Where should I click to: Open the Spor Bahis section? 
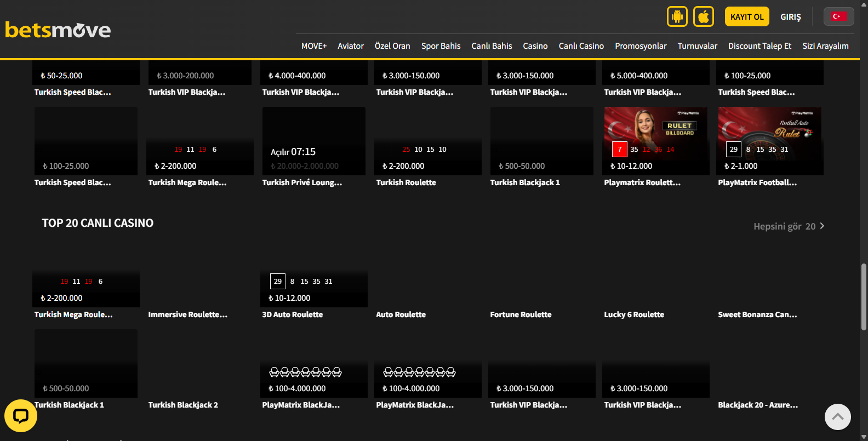[441, 46]
